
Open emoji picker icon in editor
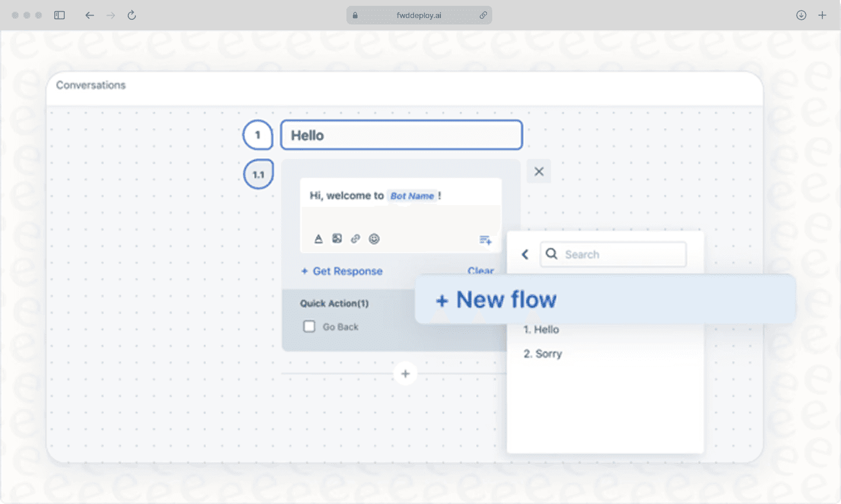[374, 239]
